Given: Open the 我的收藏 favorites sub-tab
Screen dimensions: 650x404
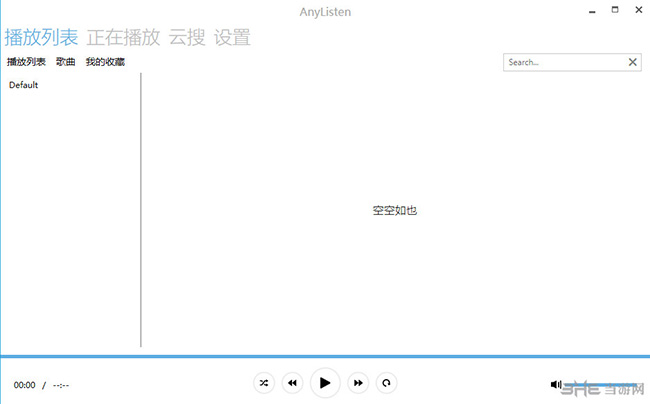Looking at the screenshot, I should (x=105, y=62).
